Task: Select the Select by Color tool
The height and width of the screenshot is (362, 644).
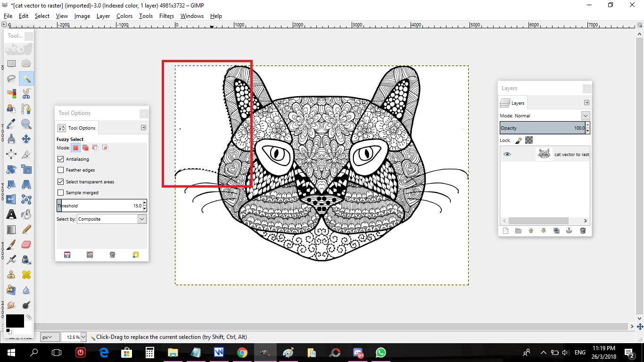Action: 11,94
